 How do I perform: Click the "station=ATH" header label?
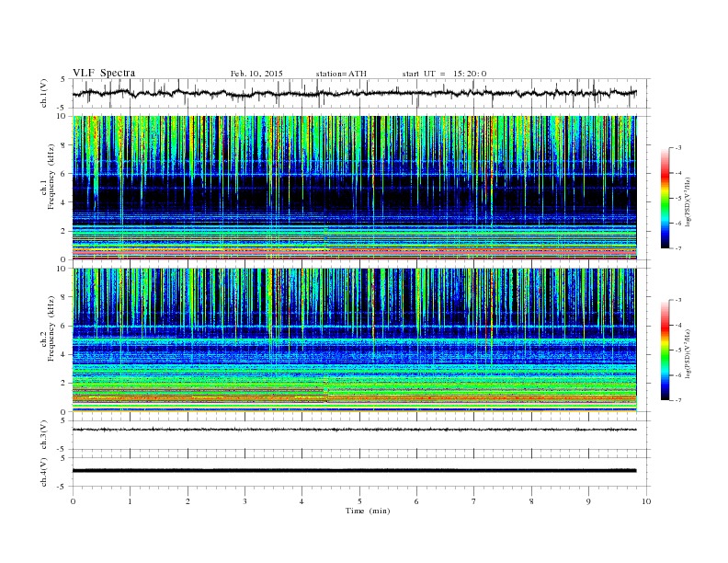click(x=341, y=74)
